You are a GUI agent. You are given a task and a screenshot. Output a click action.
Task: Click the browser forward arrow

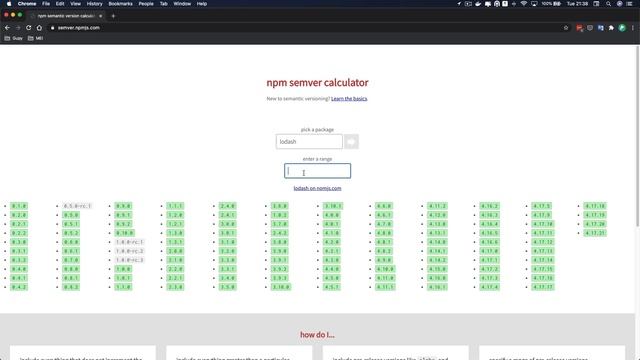pyautogui.click(x=18, y=28)
